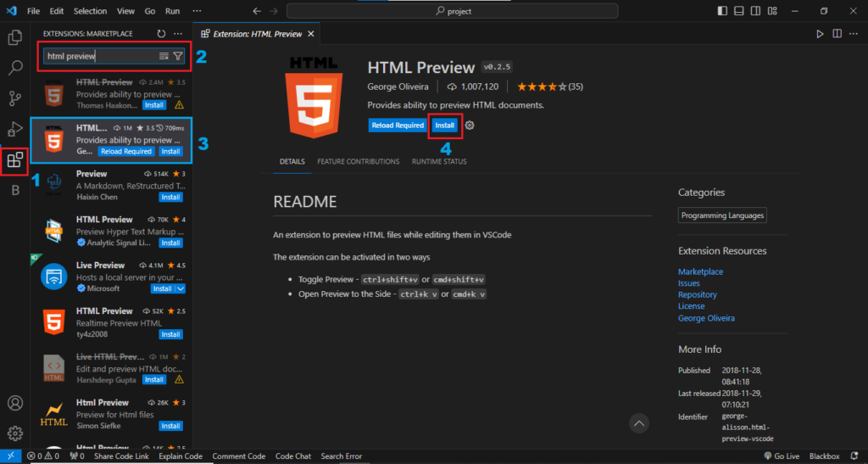The image size is (868, 464).
Task: Open the Accounts icon in activity bar
Action: click(15, 403)
